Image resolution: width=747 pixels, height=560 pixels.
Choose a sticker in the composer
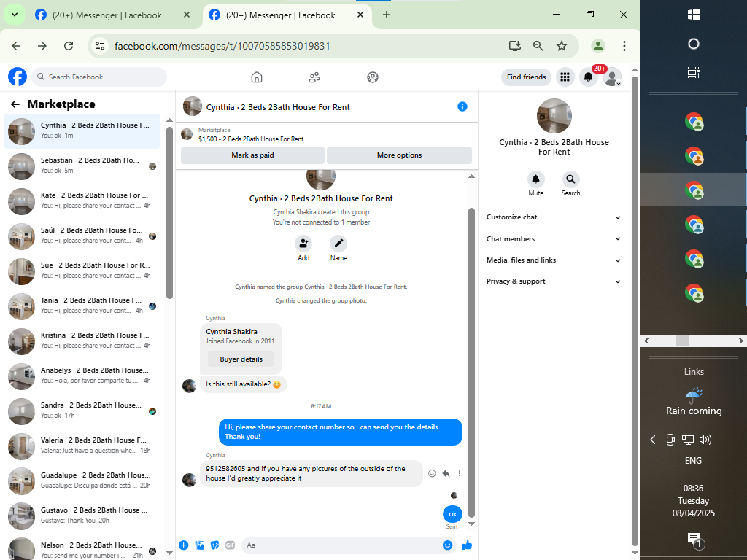click(215, 545)
